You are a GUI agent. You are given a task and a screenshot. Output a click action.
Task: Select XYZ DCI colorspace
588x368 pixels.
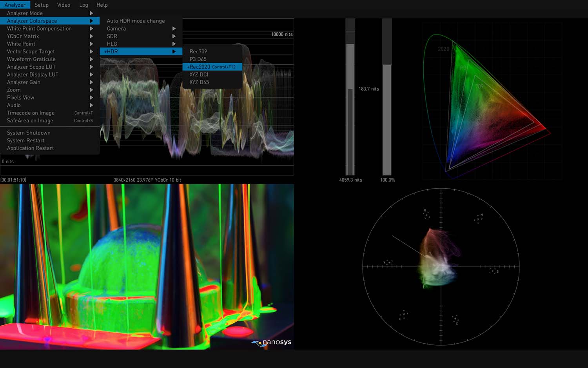199,75
